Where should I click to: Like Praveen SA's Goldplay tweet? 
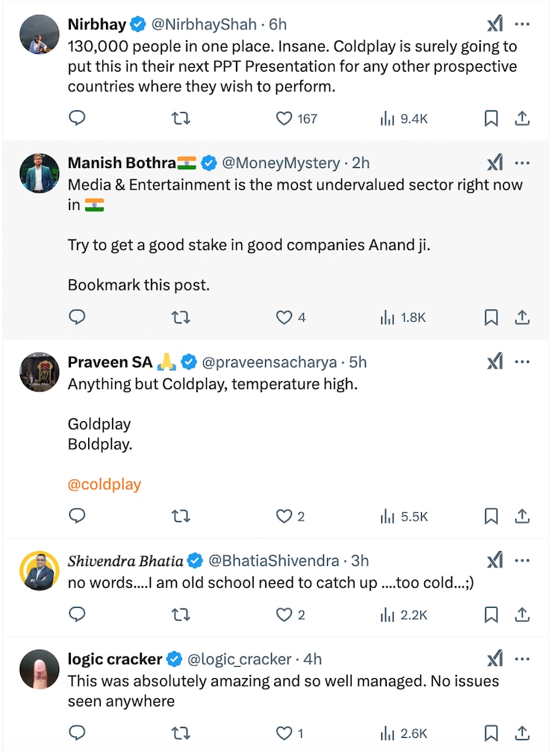(x=284, y=516)
